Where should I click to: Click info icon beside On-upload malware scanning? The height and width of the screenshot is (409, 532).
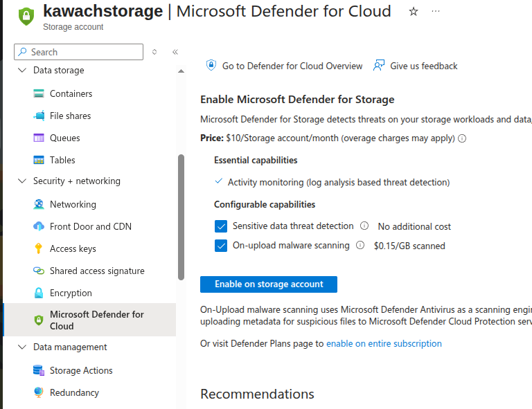360,245
